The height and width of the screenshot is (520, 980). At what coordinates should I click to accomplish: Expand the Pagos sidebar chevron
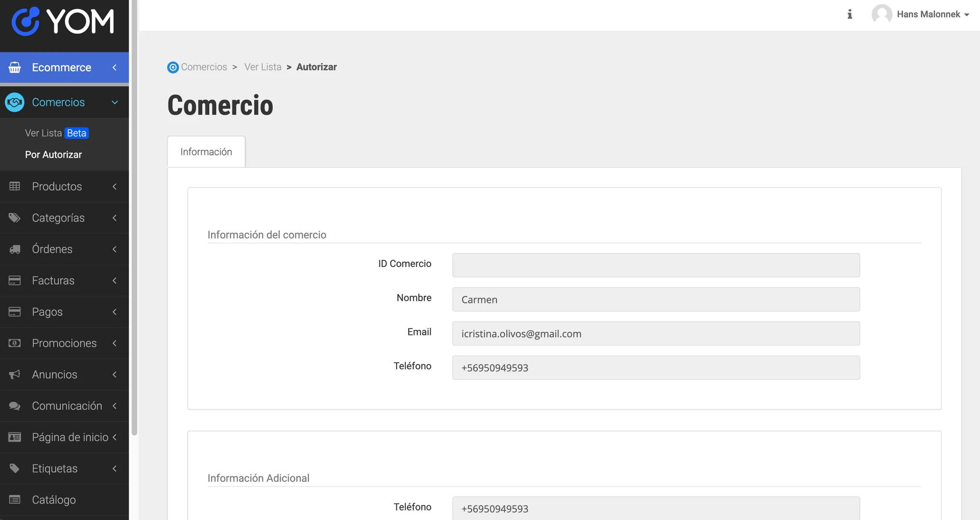tap(115, 312)
